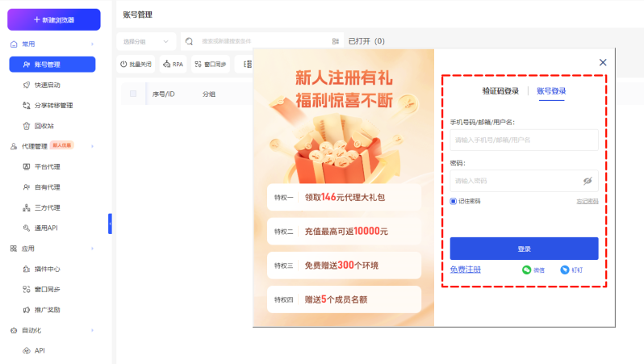Click the puzzle icon beside 插件中心
This screenshot has height=364, width=644.
coord(27,269)
